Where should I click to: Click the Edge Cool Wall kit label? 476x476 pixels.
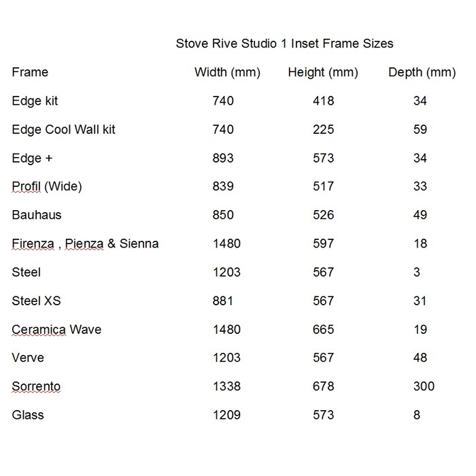63,130
